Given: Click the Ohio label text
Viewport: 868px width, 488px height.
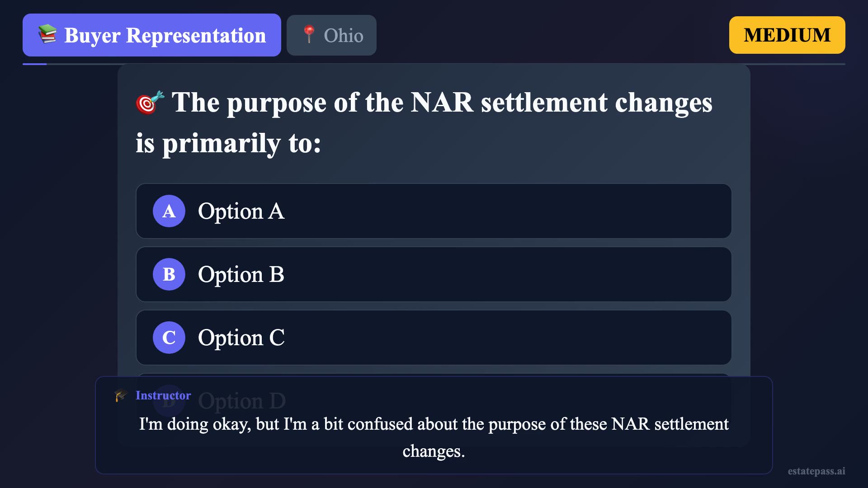Looking at the screenshot, I should coord(343,36).
